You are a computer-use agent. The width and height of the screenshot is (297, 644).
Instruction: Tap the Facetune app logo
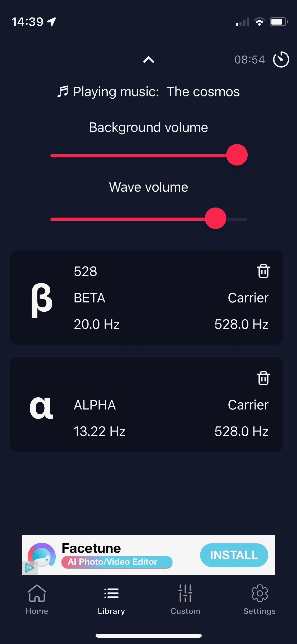pyautogui.click(x=42, y=555)
